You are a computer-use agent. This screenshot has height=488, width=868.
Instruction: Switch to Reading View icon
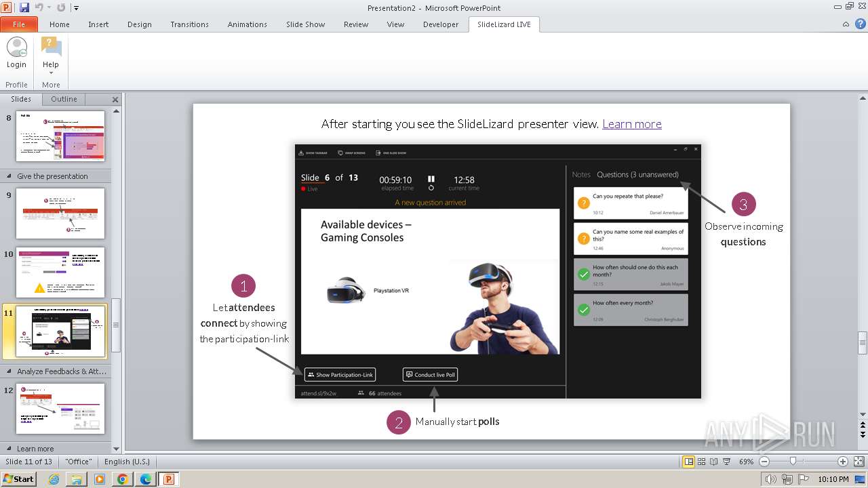tap(713, 462)
